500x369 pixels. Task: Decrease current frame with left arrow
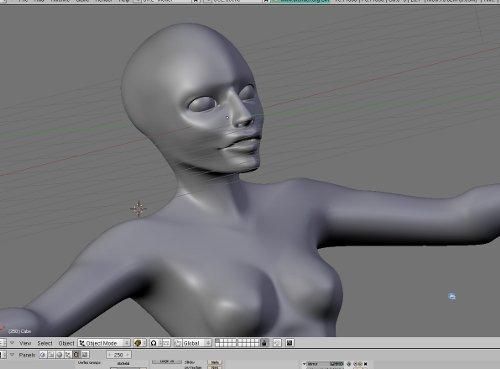click(x=110, y=355)
